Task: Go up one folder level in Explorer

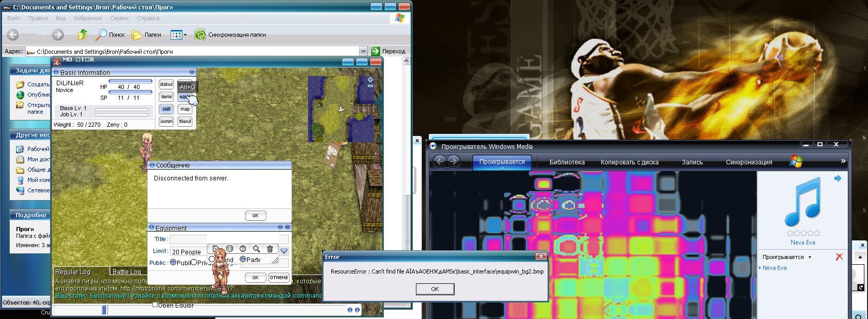Action: (83, 35)
